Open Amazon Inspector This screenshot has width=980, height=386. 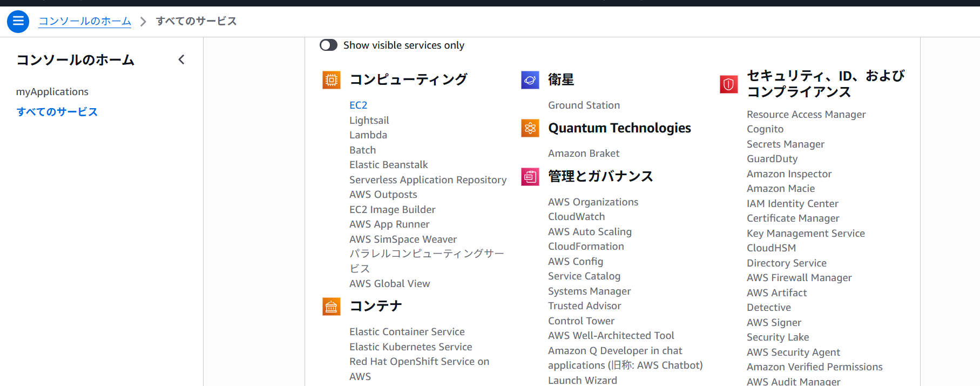click(x=789, y=174)
